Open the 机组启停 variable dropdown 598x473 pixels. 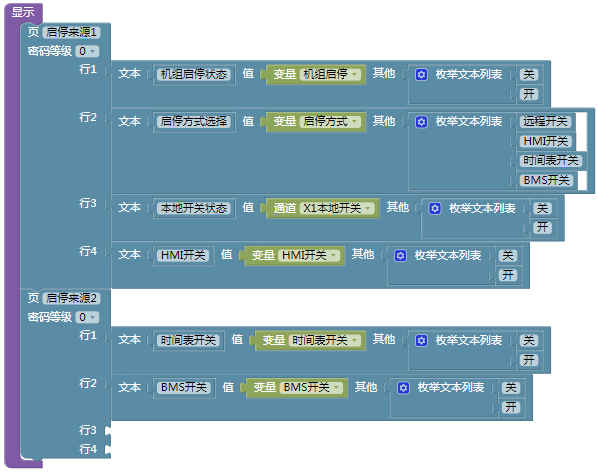[x=330, y=74]
